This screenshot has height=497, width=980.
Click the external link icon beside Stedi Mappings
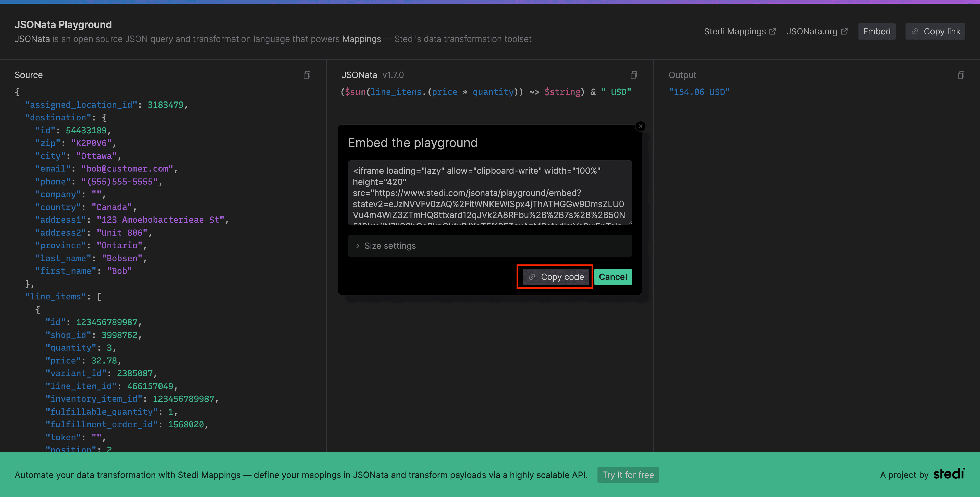coord(773,31)
